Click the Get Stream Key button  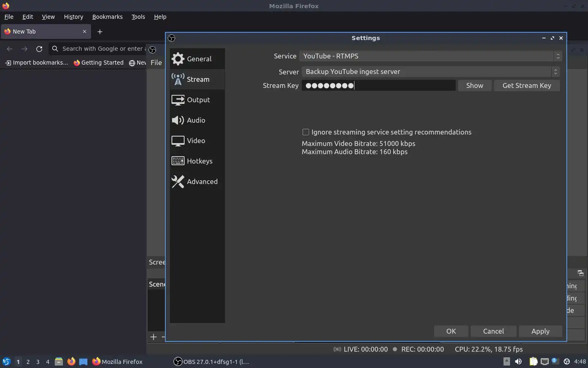click(527, 85)
